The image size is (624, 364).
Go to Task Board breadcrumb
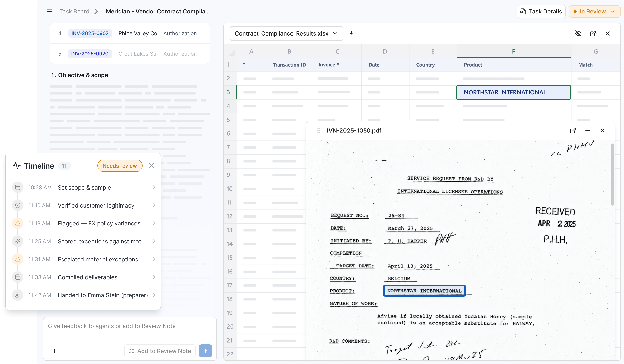pyautogui.click(x=74, y=11)
